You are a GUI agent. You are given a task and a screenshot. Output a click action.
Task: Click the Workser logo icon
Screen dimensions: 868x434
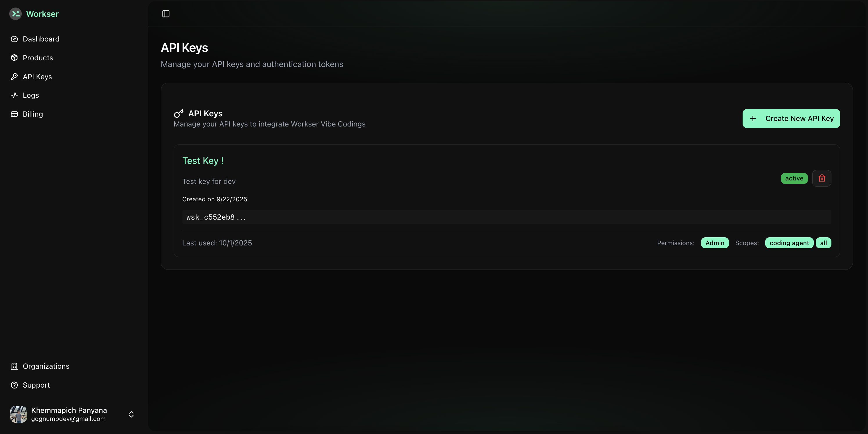coord(15,14)
